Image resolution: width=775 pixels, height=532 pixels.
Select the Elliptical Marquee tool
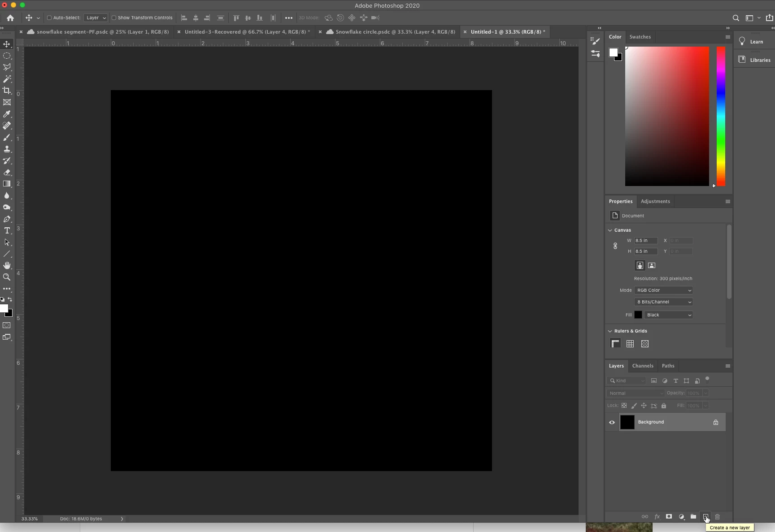(x=7, y=56)
